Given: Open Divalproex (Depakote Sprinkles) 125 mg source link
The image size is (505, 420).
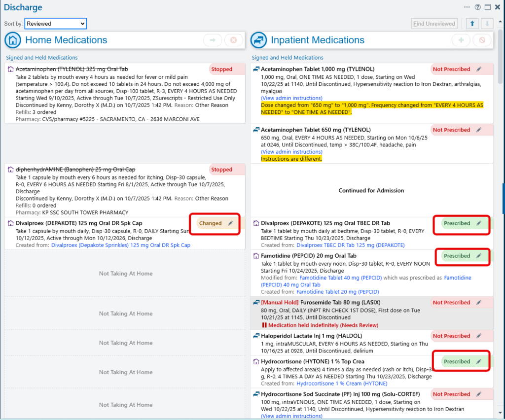Looking at the screenshot, I should [121, 245].
